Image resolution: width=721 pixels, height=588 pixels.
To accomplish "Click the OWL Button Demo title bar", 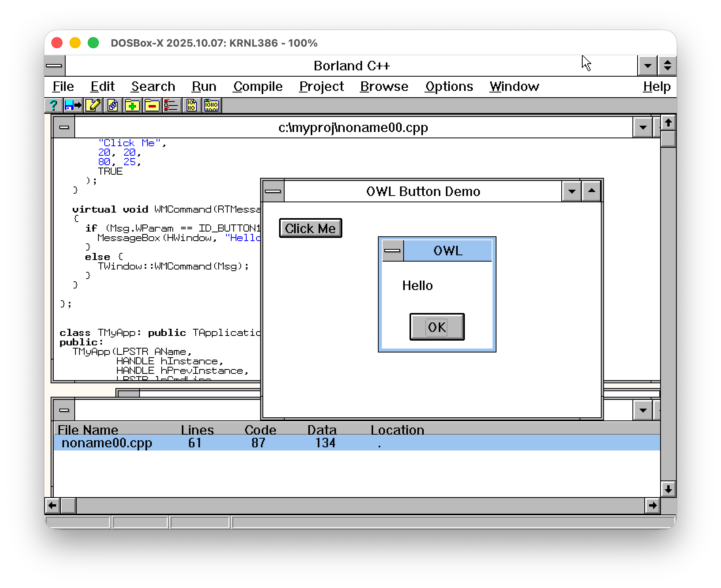I will point(423,191).
